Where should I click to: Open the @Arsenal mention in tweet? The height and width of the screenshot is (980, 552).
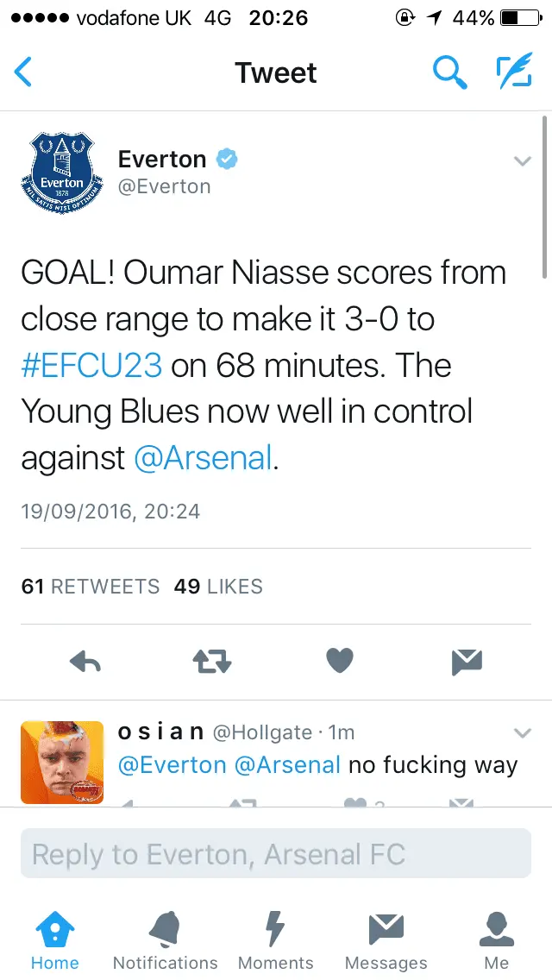click(203, 458)
